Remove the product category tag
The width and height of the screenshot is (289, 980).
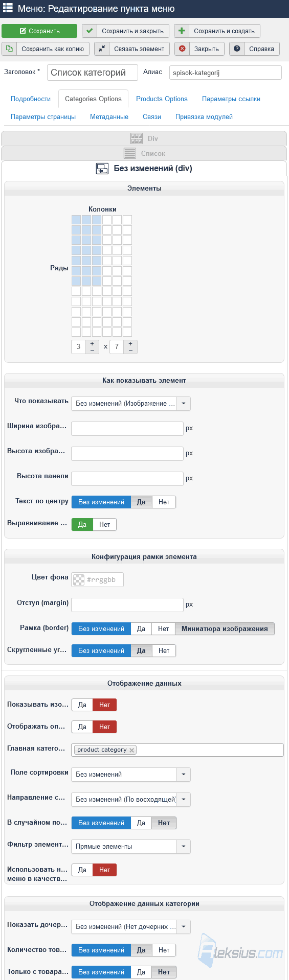coord(131,750)
